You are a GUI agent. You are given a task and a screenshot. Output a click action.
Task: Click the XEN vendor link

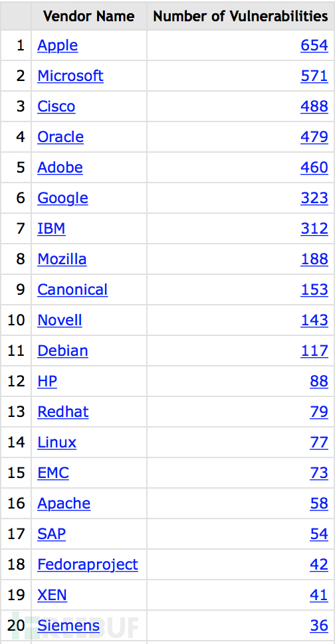tap(53, 595)
